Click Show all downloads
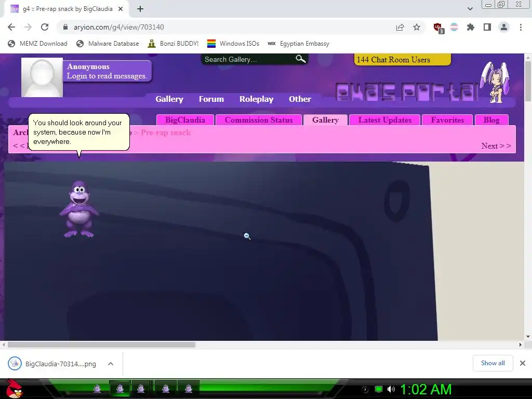Image resolution: width=532 pixels, height=399 pixels. click(x=493, y=363)
